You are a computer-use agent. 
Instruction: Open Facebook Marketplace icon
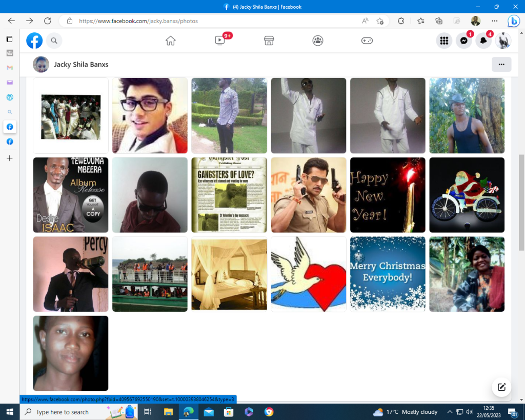click(269, 41)
